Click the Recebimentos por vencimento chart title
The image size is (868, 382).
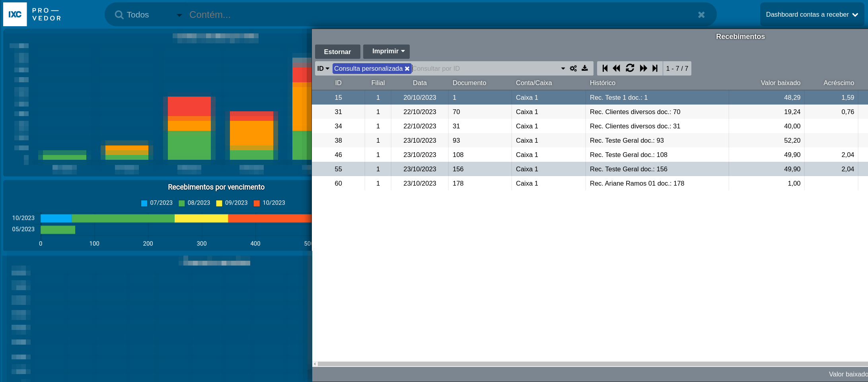(x=216, y=187)
